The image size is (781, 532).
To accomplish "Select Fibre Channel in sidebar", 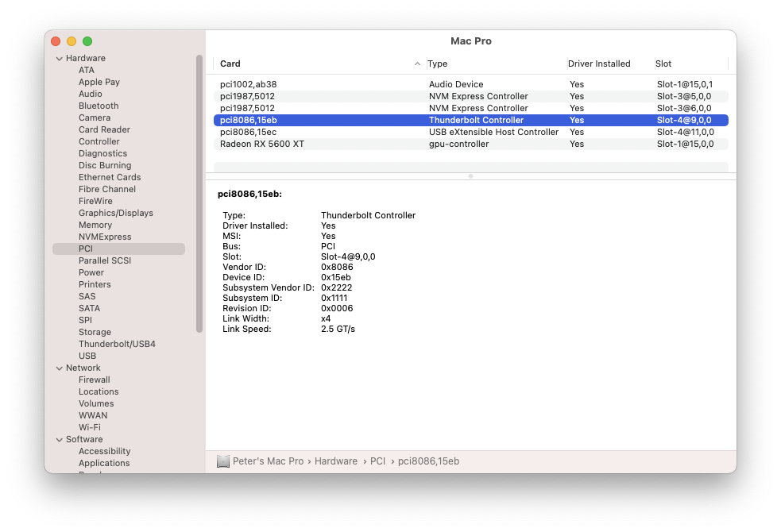I will (107, 190).
